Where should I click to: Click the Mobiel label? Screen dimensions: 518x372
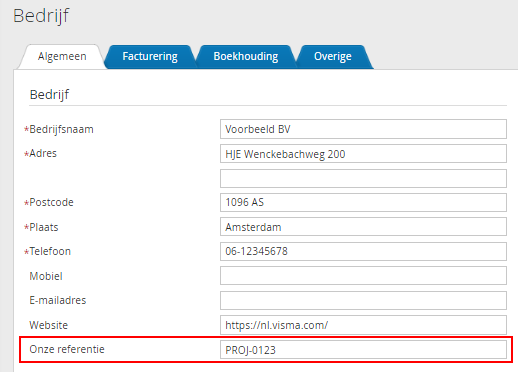[46, 276]
